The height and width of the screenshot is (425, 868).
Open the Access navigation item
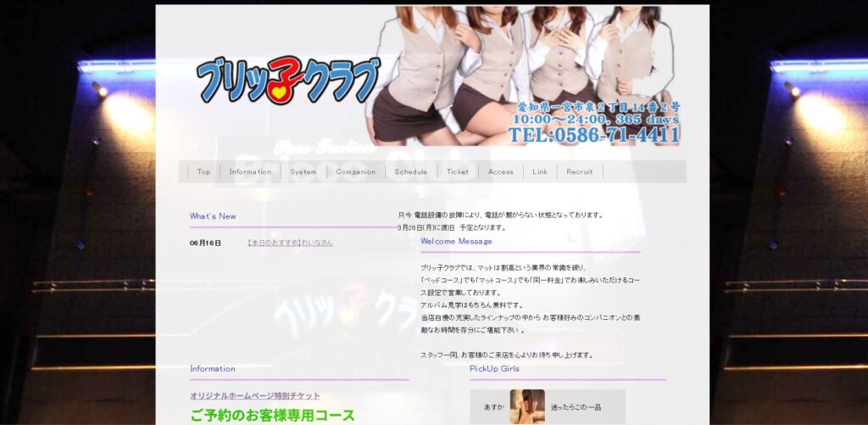click(500, 171)
